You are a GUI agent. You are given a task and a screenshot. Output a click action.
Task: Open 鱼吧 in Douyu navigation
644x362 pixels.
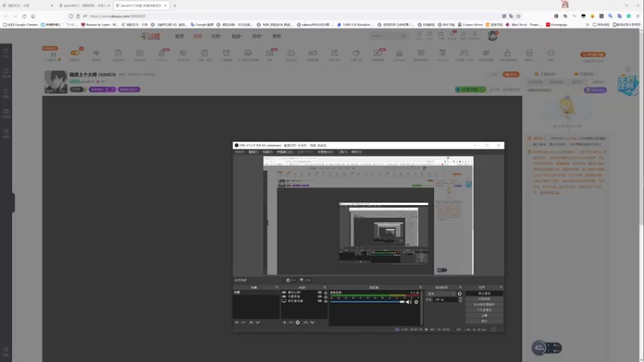[x=277, y=36]
